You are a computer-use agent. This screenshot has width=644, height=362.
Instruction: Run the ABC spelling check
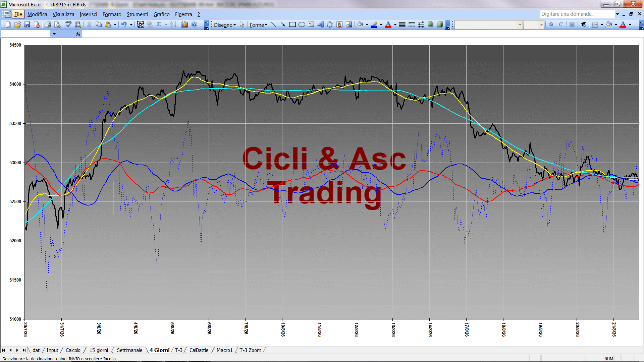[x=68, y=24]
